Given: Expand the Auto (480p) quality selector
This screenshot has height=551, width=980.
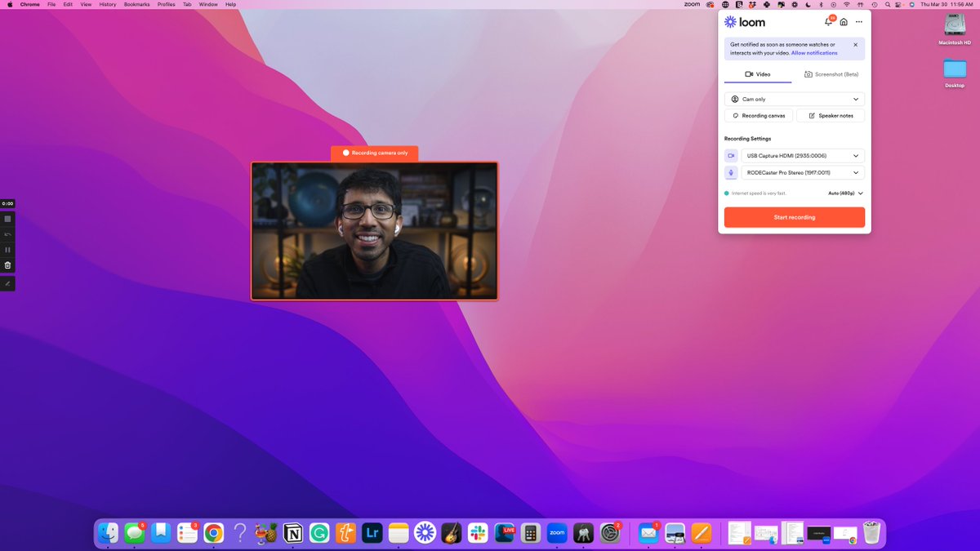Looking at the screenshot, I should tap(845, 193).
